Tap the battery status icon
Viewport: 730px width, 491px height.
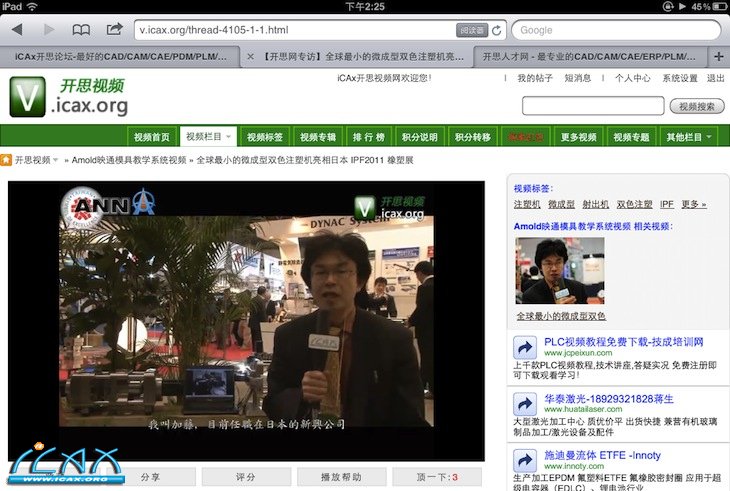[x=720, y=7]
